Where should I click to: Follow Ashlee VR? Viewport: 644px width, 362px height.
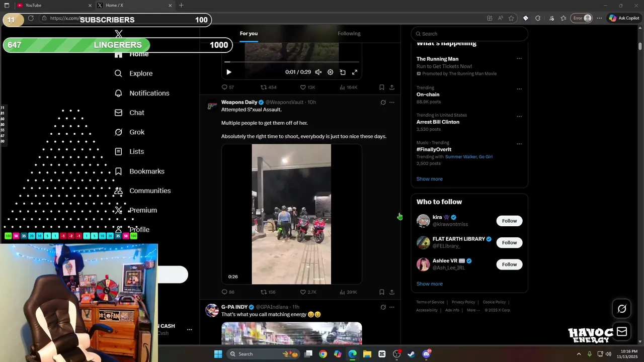pyautogui.click(x=509, y=264)
